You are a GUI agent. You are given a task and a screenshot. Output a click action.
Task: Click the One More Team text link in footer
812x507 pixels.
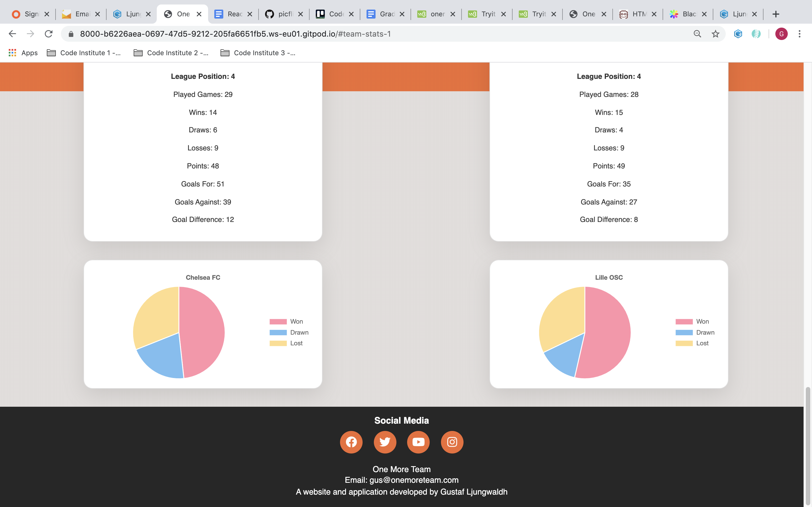[x=401, y=469]
